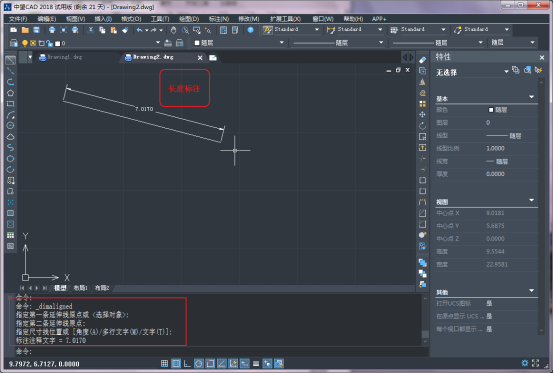Open the Modify (M) menu
This screenshot has width=554, height=374.
(249, 19)
